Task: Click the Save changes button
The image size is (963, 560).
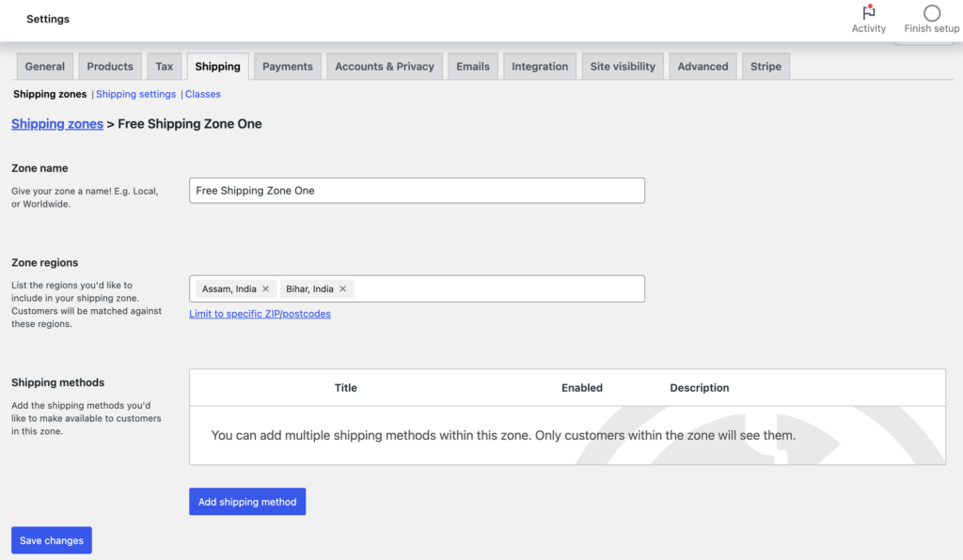Action: pyautogui.click(x=51, y=539)
